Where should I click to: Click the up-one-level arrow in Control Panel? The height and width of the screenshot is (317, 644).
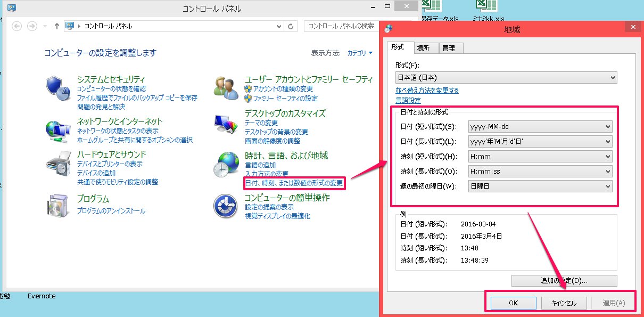[x=57, y=26]
